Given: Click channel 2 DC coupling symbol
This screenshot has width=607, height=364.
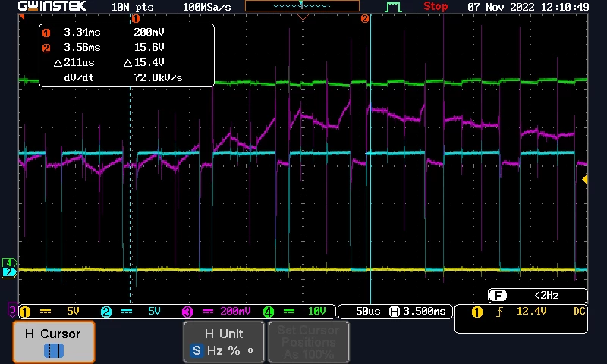Looking at the screenshot, I should tap(127, 312).
